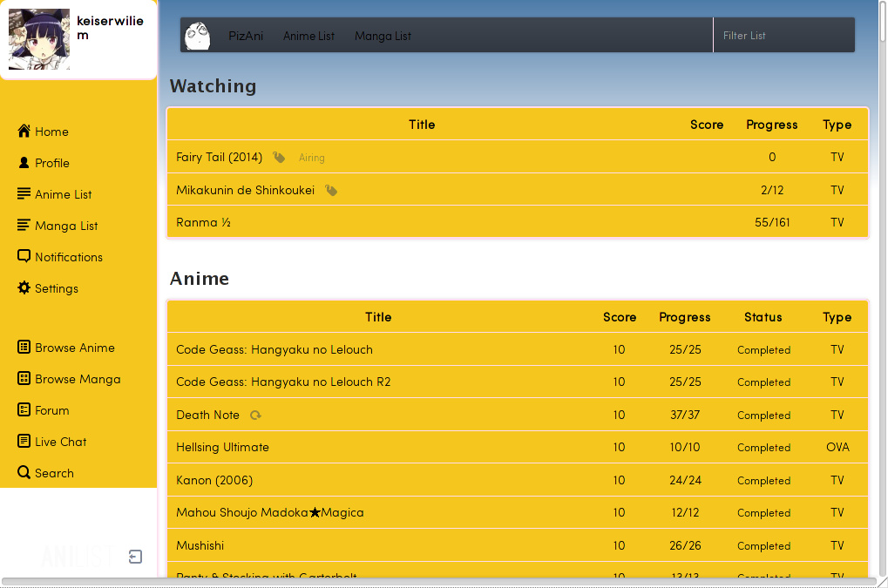Image resolution: width=888 pixels, height=588 pixels.
Task: Click the keiserwiliem username
Action: click(x=110, y=28)
